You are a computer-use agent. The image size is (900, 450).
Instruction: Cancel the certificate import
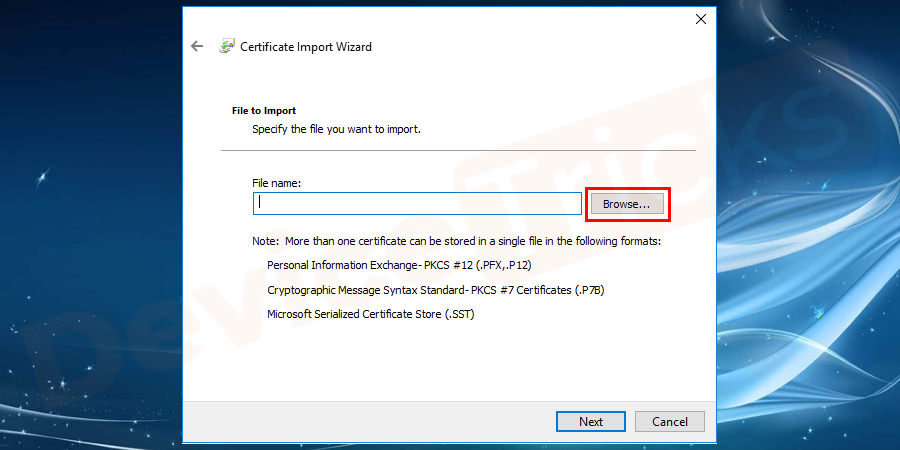(x=669, y=421)
